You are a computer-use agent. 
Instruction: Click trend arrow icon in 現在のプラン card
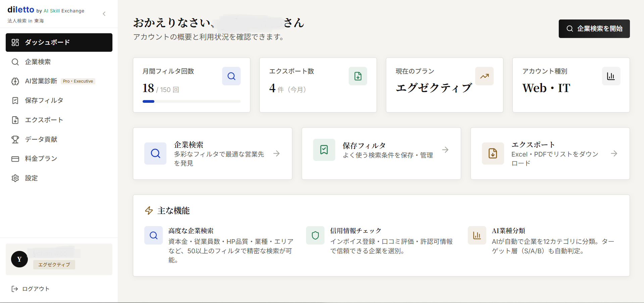tap(484, 76)
